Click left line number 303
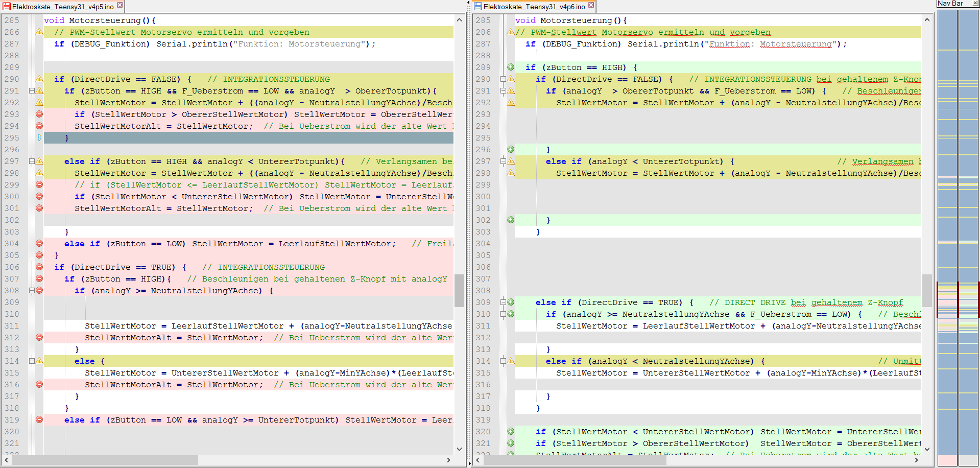980x468 pixels. click(12, 231)
